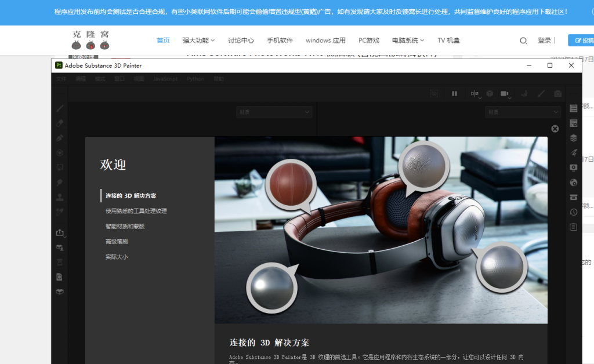Select 实际大小 welcome topic

[x=117, y=257]
